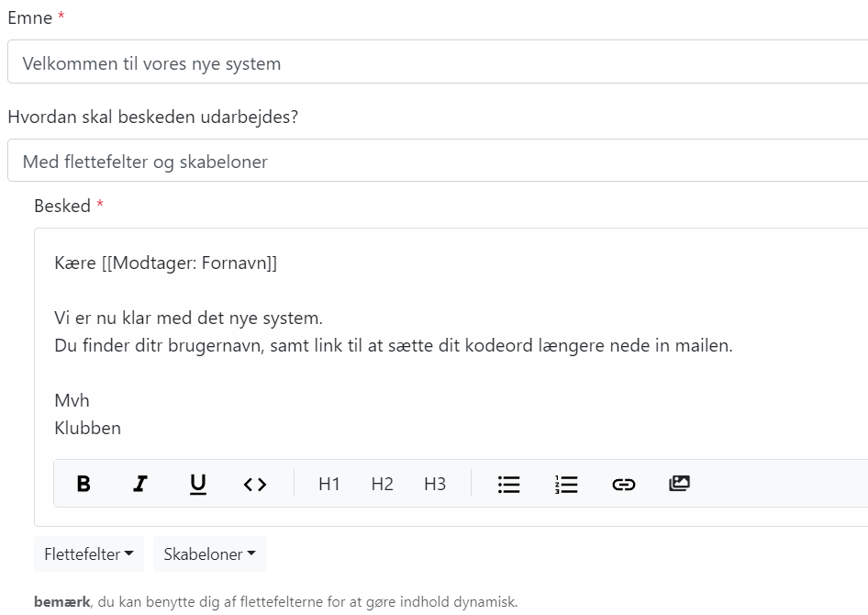Insert an image with the gallery icon

[679, 484]
